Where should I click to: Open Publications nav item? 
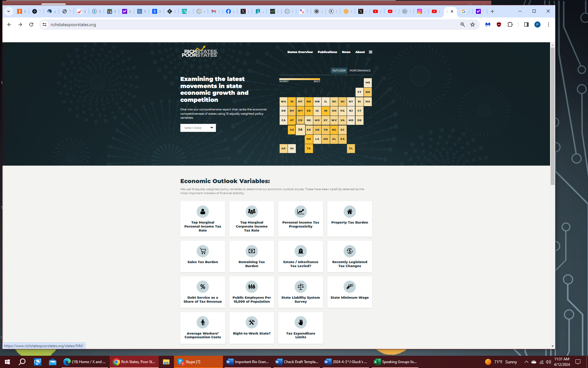[327, 52]
